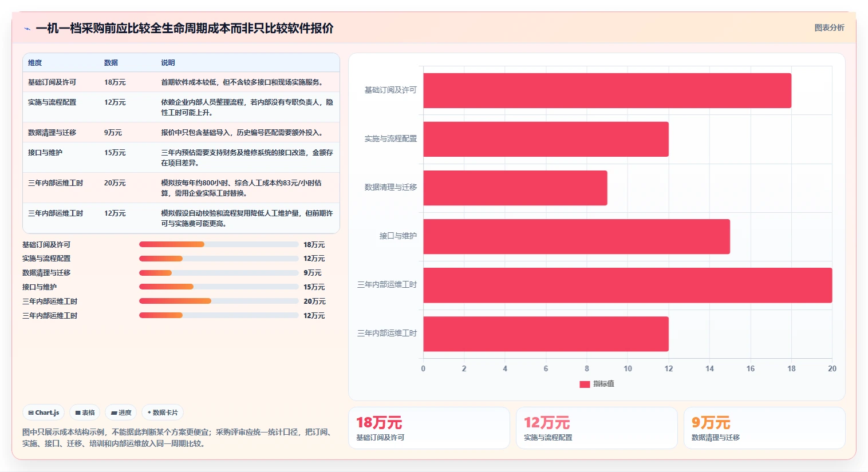Click the description starting 三年内预估需要支持财务

click(247, 158)
